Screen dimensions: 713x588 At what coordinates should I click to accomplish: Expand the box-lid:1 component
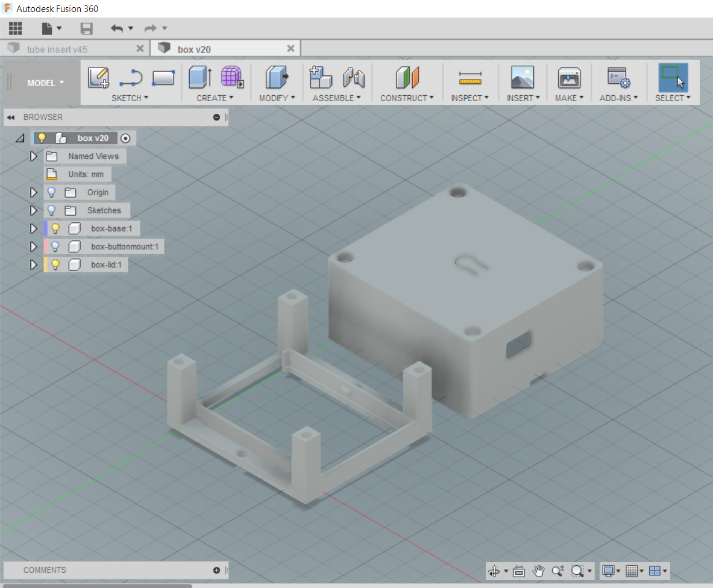33,264
